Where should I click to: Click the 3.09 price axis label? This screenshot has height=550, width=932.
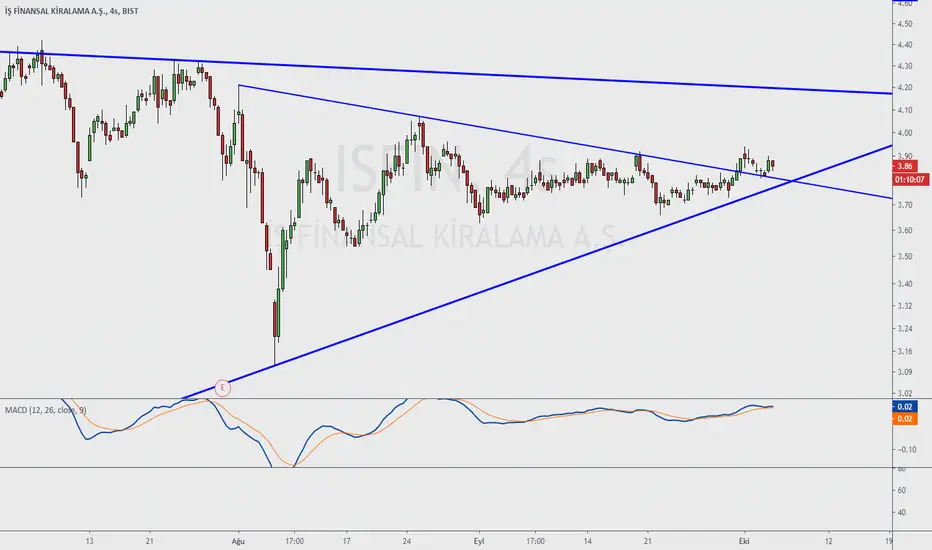(x=905, y=372)
